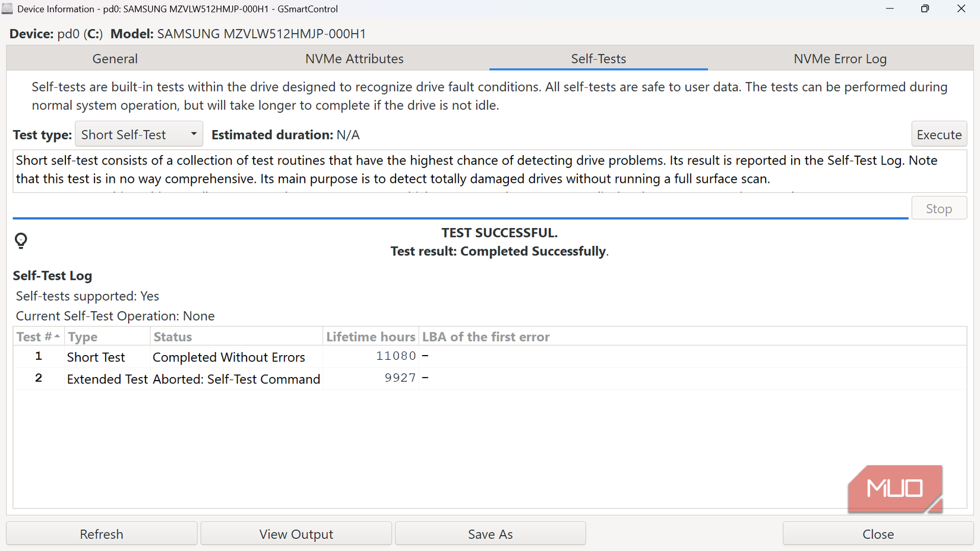
Task: Minimize the GSmartControl window
Action: pos(890,8)
